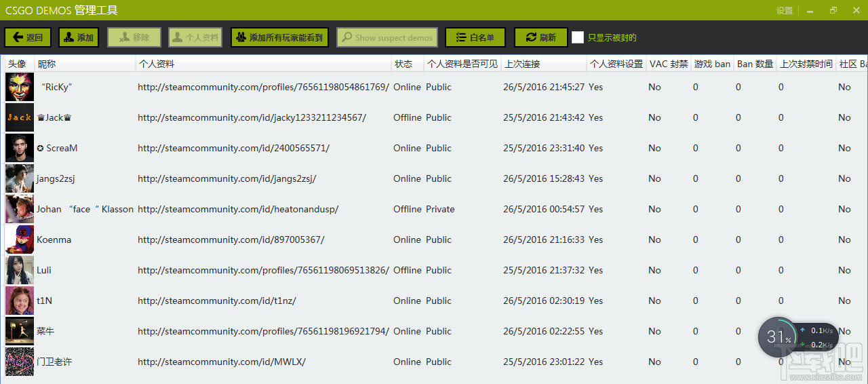Click 添加所有玩家能看到 button
This screenshot has width=868, height=384.
(x=279, y=37)
